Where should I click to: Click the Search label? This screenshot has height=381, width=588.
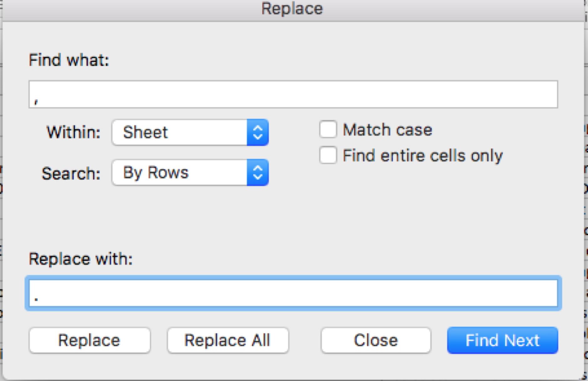pyautogui.click(x=71, y=173)
